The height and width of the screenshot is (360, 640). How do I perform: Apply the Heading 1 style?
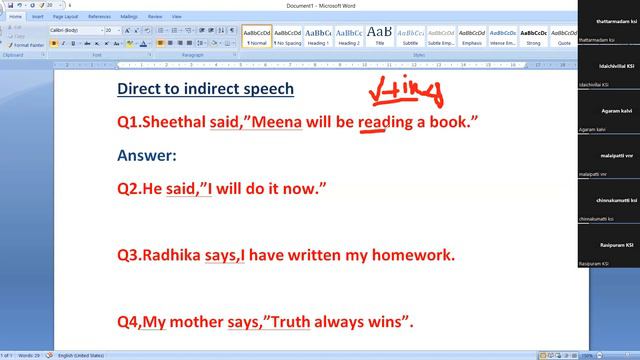pos(318,37)
